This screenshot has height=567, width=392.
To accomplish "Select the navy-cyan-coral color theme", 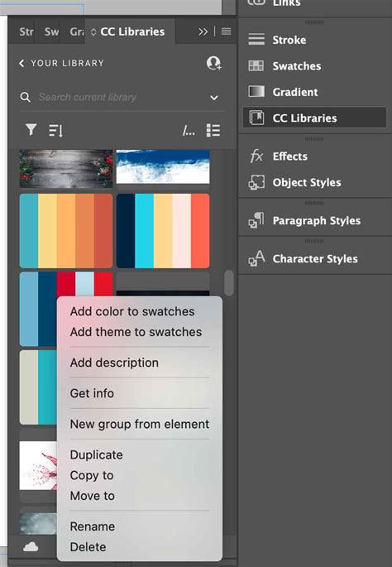I will pyautogui.click(x=163, y=231).
